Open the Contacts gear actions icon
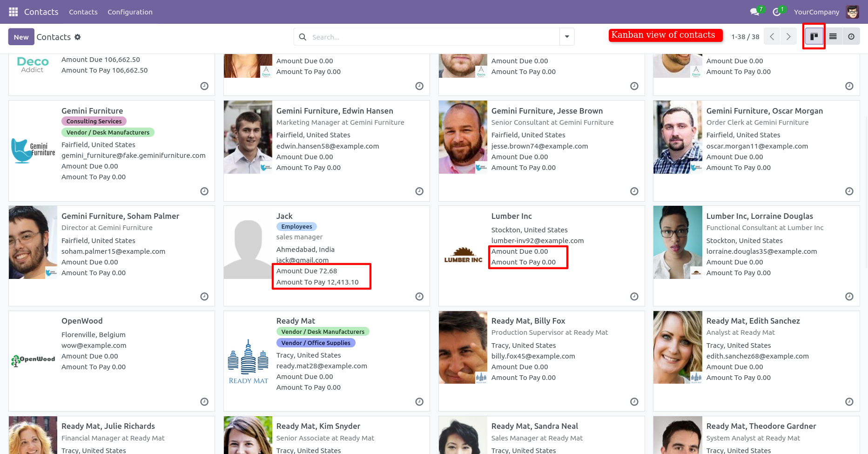The height and width of the screenshot is (454, 868). [x=78, y=37]
